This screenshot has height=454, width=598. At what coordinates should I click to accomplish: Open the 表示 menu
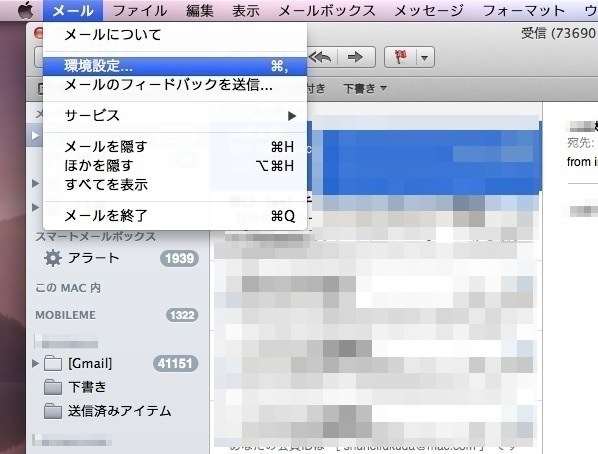coord(246,10)
